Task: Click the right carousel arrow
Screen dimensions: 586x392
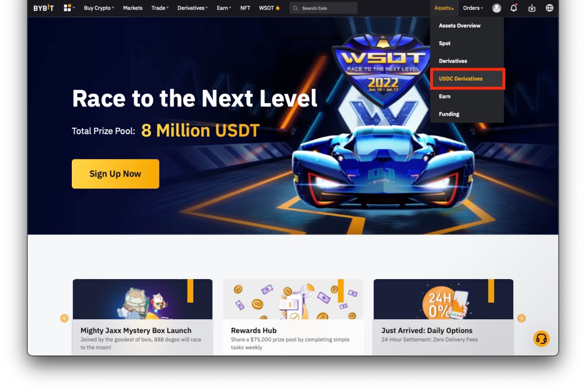Action: pyautogui.click(x=522, y=318)
